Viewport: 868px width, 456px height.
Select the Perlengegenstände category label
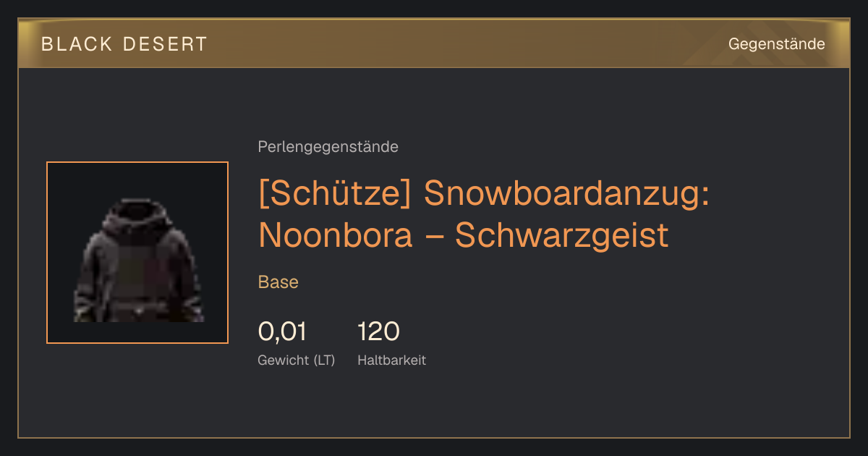tap(328, 147)
